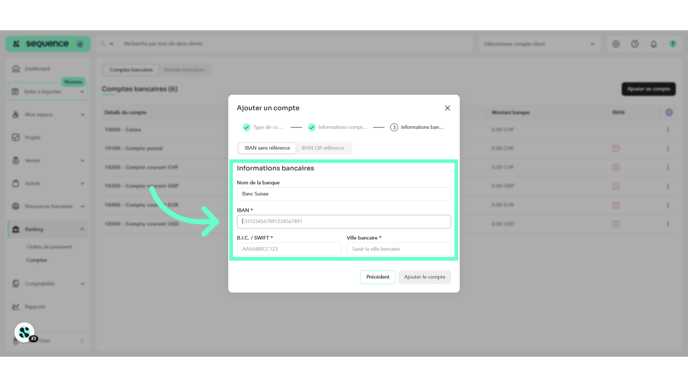The height and width of the screenshot is (387, 688).
Task: Open the user profile chevron at sidebar bottom
Action: [82, 341]
